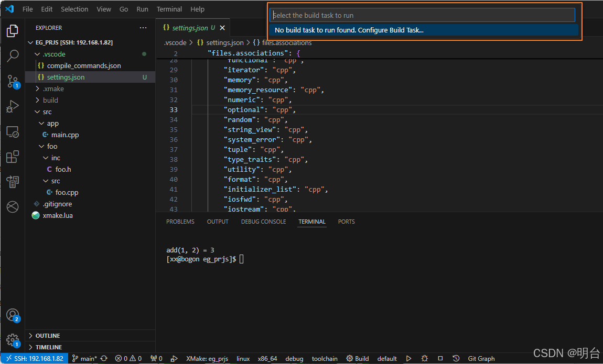The height and width of the screenshot is (364, 603).
Task: Open the Extensions view
Action: click(12, 157)
